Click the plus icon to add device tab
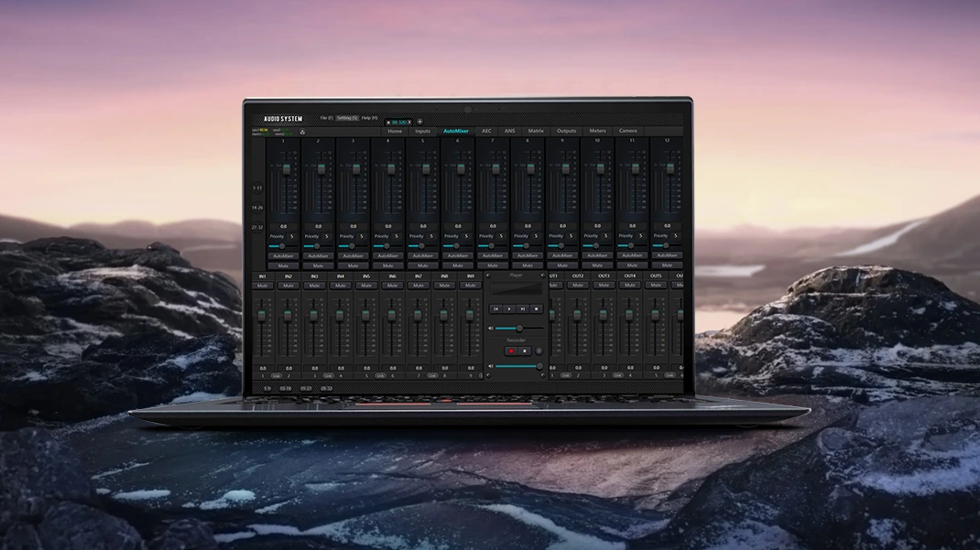This screenshot has height=550, width=980. click(419, 122)
